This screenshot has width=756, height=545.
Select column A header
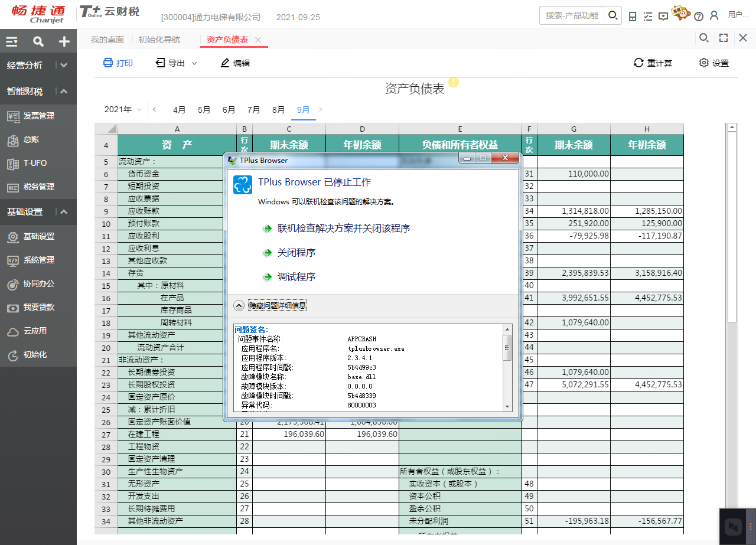[177, 129]
